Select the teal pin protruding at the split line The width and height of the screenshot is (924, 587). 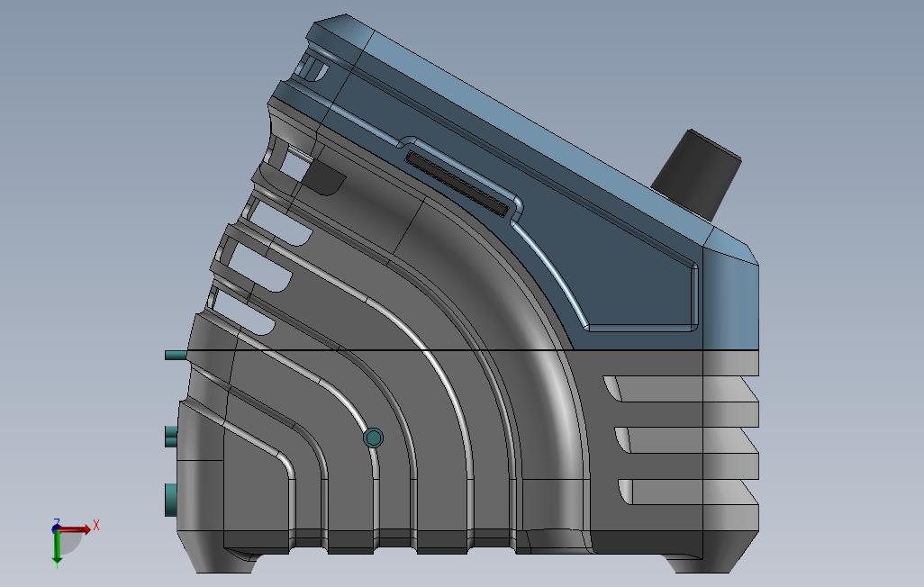176,355
